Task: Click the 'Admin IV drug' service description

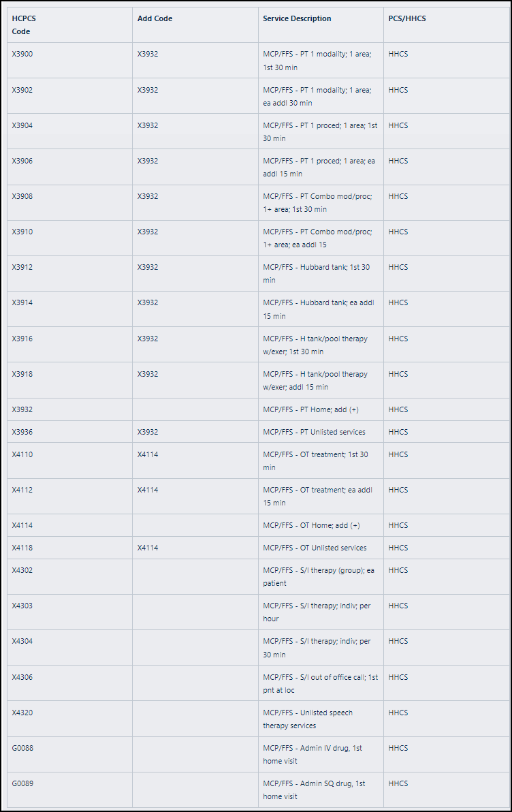Action: [313, 755]
